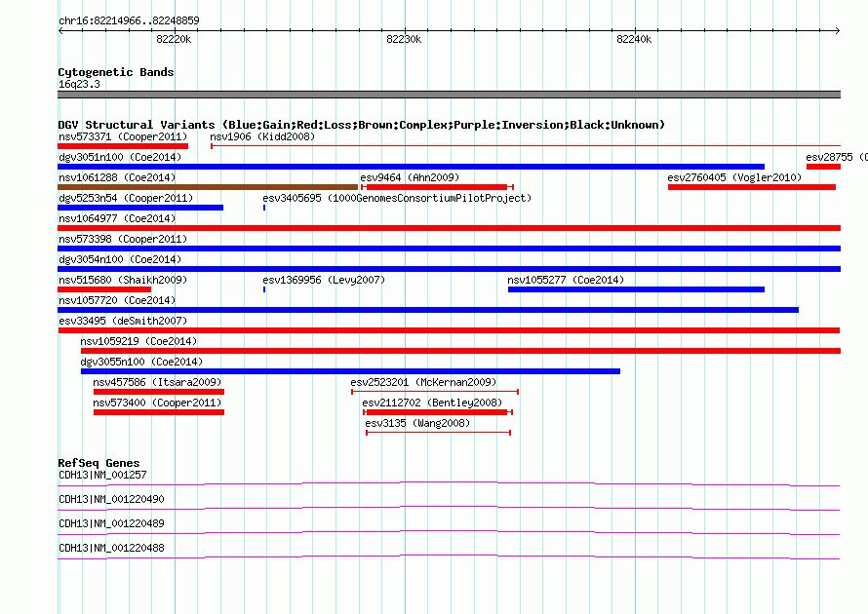Click dgv3055n100 (Coe2014) label
Image resolution: width=868 pixels, height=614 pixels.
pos(141,362)
